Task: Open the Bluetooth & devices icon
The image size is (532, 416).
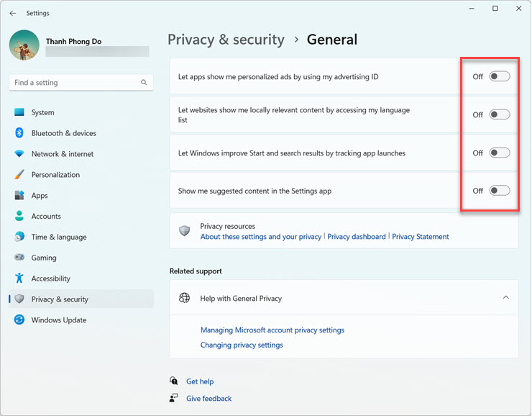Action: 19,132
